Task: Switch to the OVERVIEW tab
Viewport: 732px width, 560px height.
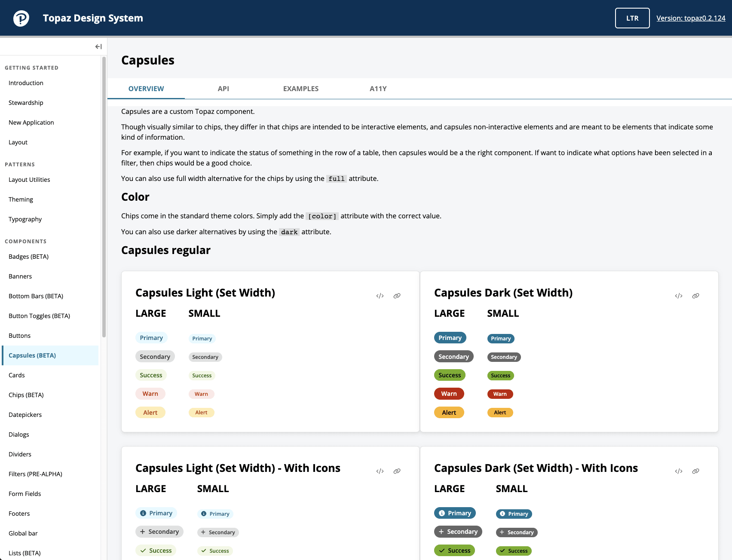Action: pos(146,89)
